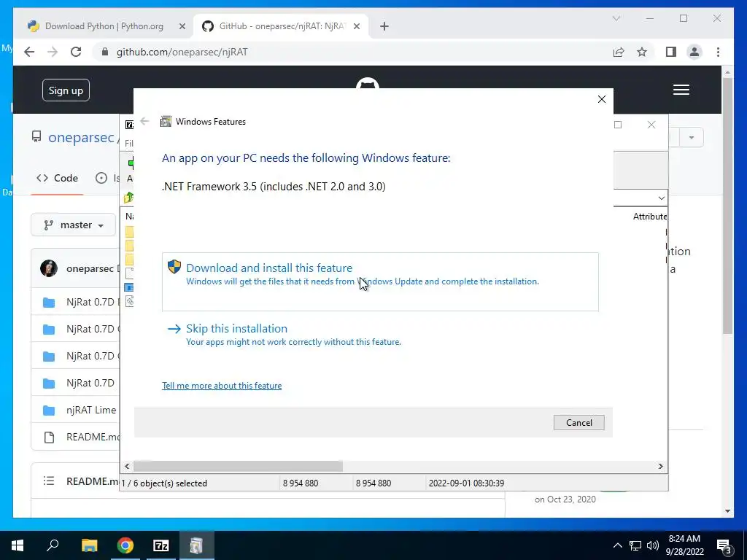Click the Windows Features taskbar icon
The width and height of the screenshot is (747, 560).
coord(196,545)
